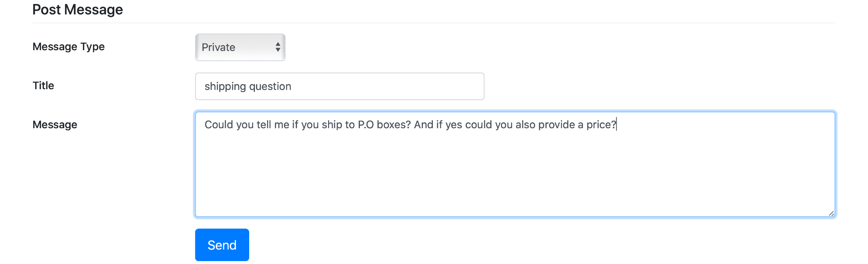
Task: Click the word Private in the select box
Action: tap(218, 47)
